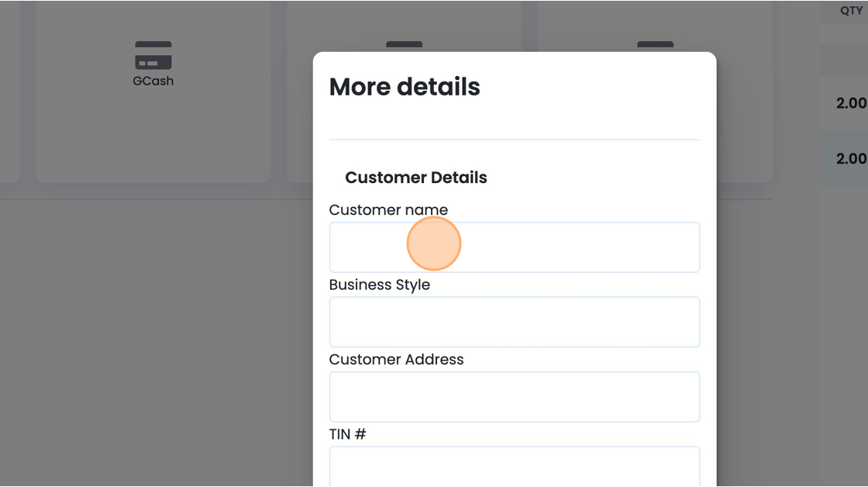Choose the payment card icon peeking above the dialog's right side
Image resolution: width=868 pixels, height=487 pixels.
(x=656, y=46)
